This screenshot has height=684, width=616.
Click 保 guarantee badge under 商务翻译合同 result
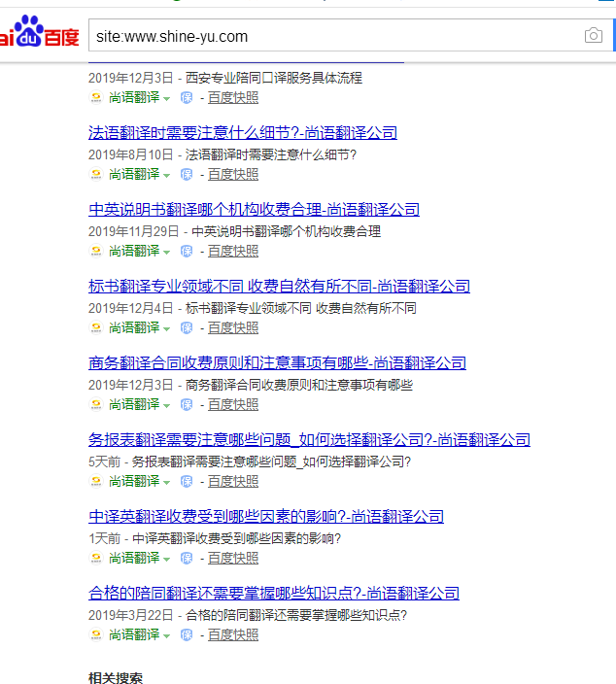pyautogui.click(x=187, y=405)
